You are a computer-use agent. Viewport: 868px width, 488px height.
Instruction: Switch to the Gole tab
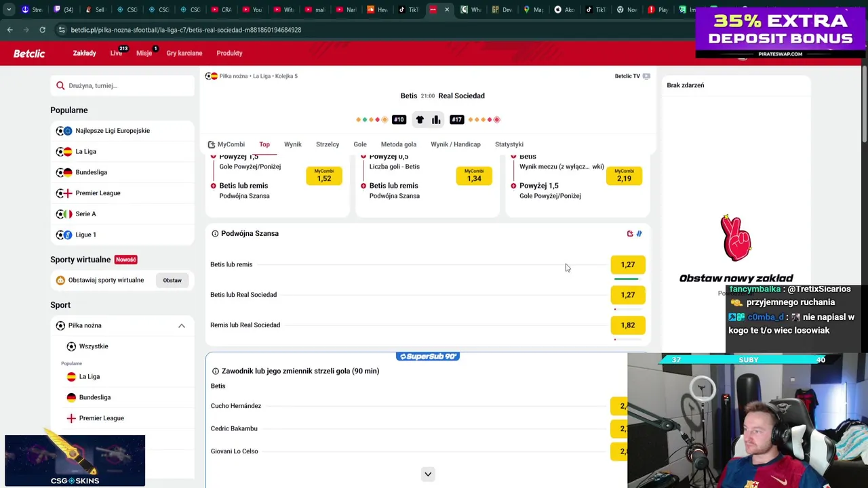tap(360, 144)
